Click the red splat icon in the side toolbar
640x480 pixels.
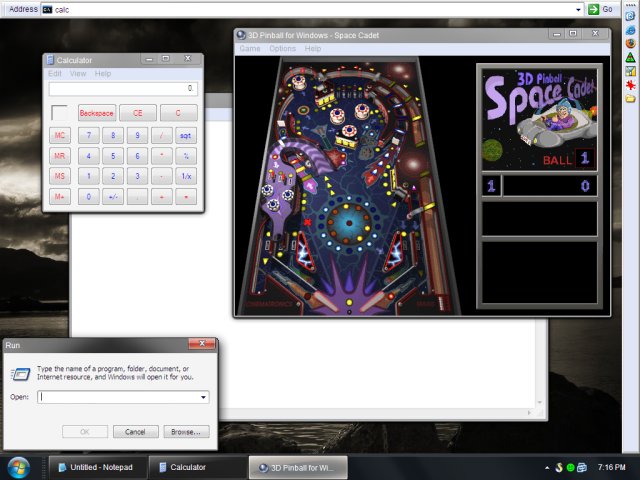631,85
